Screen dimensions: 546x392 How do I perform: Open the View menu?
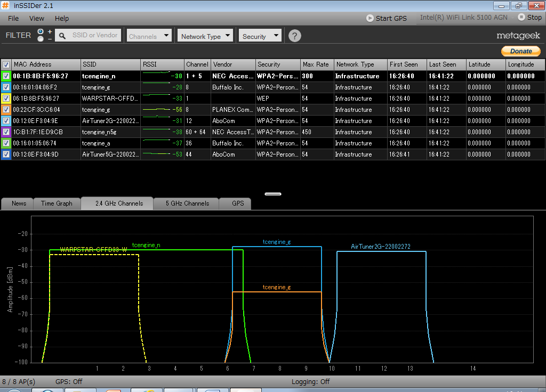[37, 19]
